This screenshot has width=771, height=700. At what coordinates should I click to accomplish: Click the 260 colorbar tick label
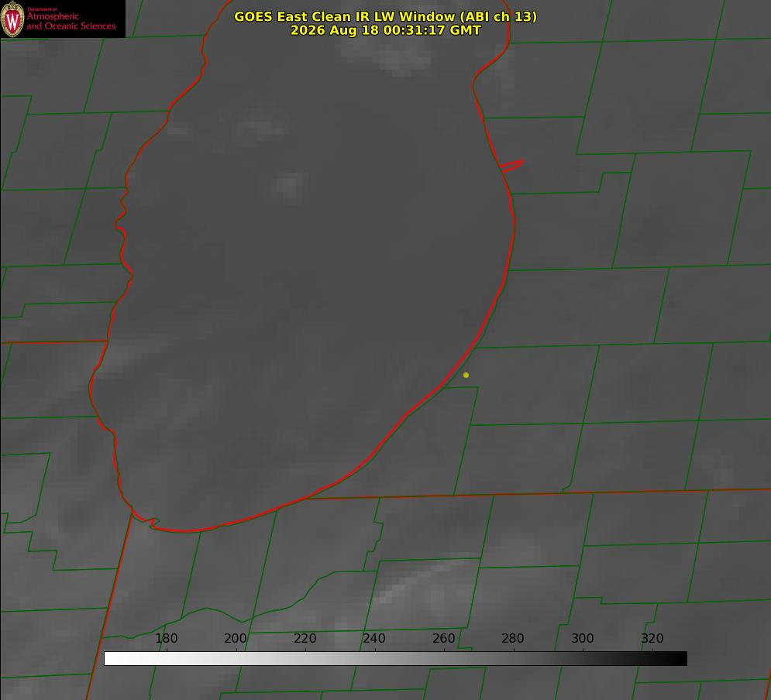[443, 638]
